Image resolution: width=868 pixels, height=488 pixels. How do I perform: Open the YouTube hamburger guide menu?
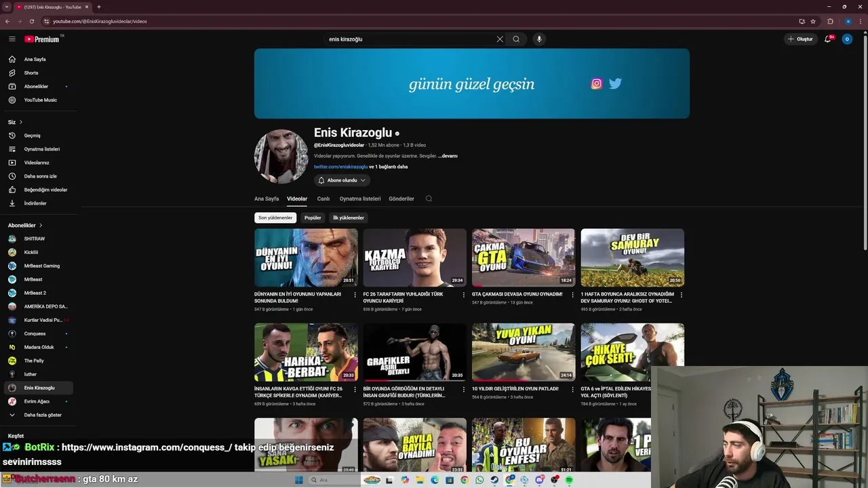(x=12, y=39)
